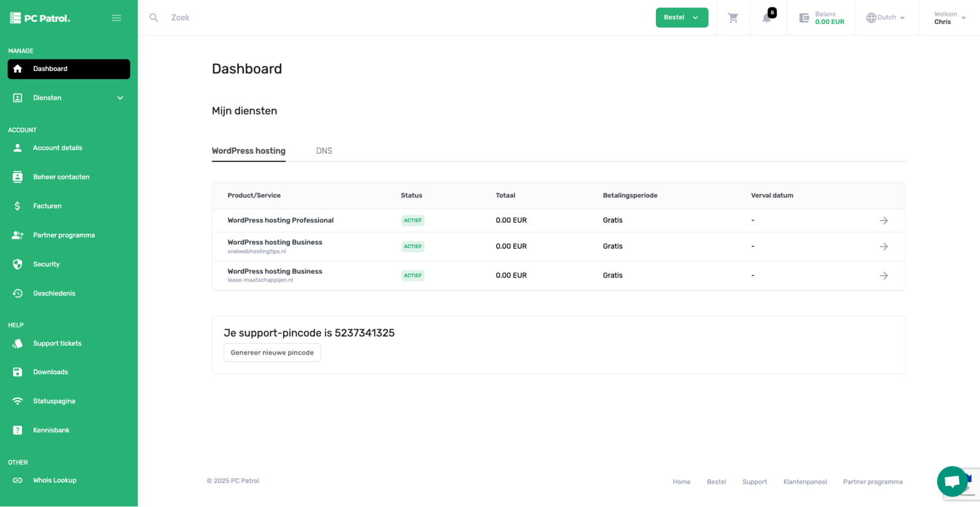Image resolution: width=980 pixels, height=507 pixels.
Task: Switch to the DNS tab
Action: (324, 151)
